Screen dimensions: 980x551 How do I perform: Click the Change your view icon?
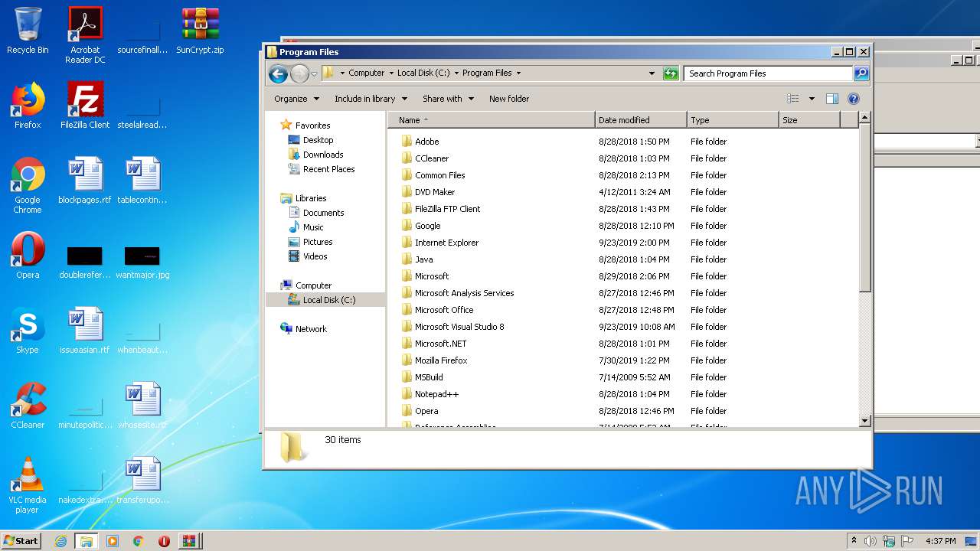click(x=793, y=99)
